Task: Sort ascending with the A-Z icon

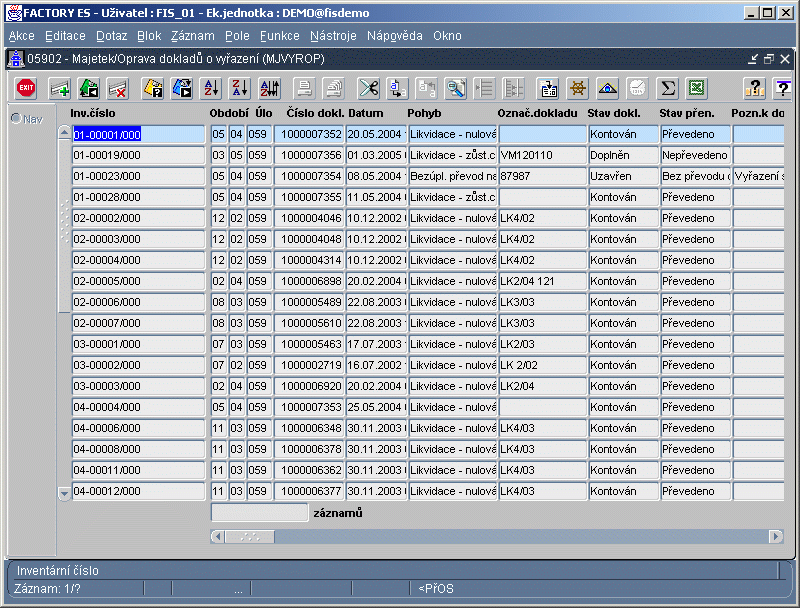Action: (211, 88)
